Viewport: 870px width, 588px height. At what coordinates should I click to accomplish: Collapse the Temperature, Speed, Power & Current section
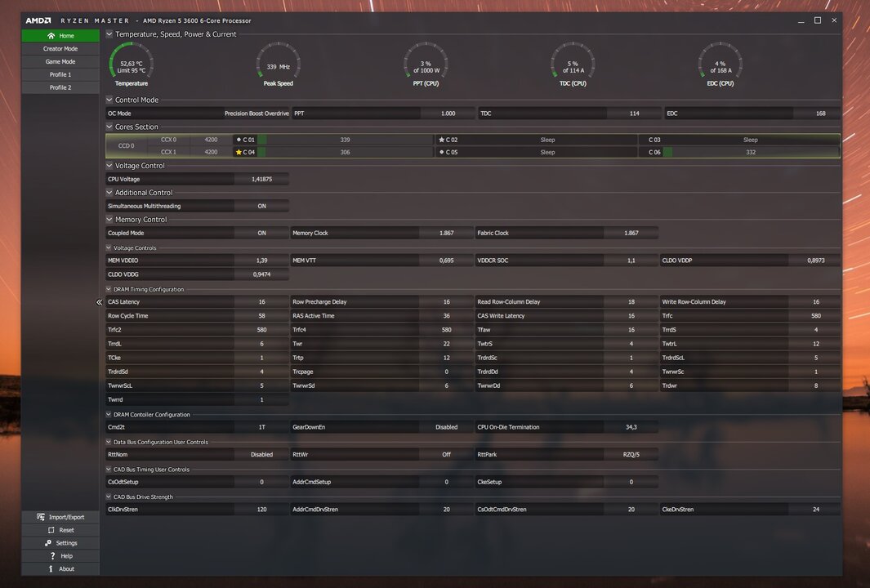(109, 33)
